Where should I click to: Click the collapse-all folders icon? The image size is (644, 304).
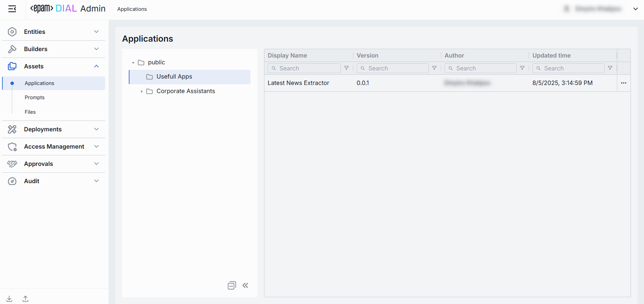pyautogui.click(x=232, y=285)
